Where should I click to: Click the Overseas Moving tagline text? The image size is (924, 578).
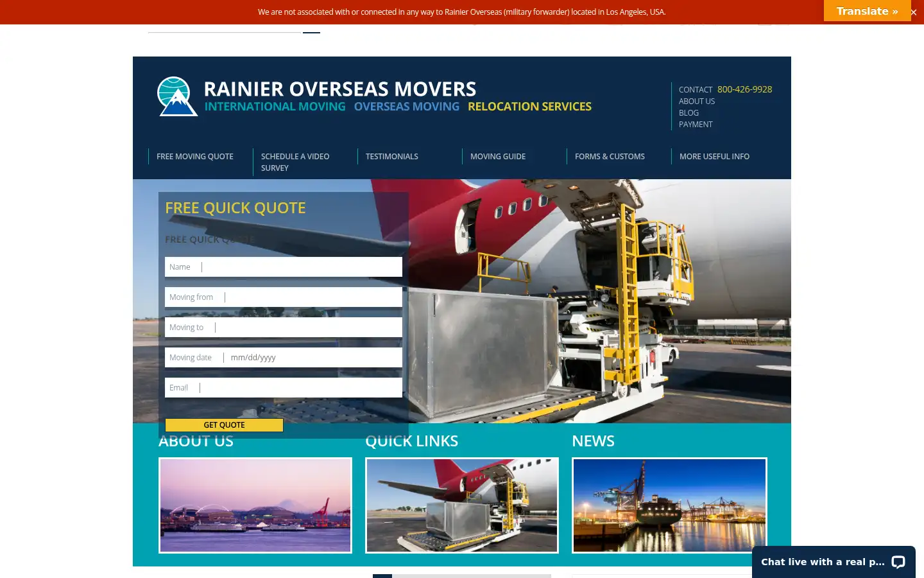(x=407, y=107)
